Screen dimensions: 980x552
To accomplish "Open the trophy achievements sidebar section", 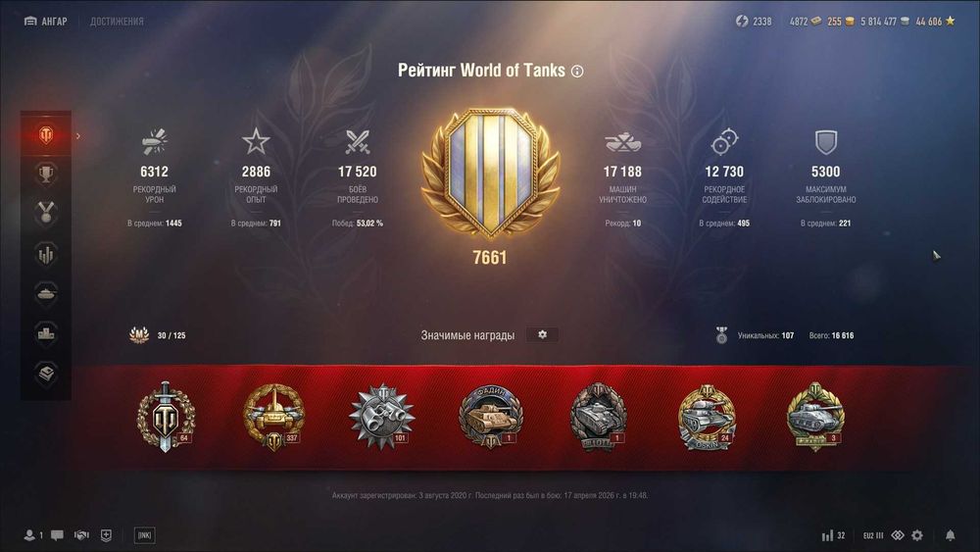I will [46, 175].
